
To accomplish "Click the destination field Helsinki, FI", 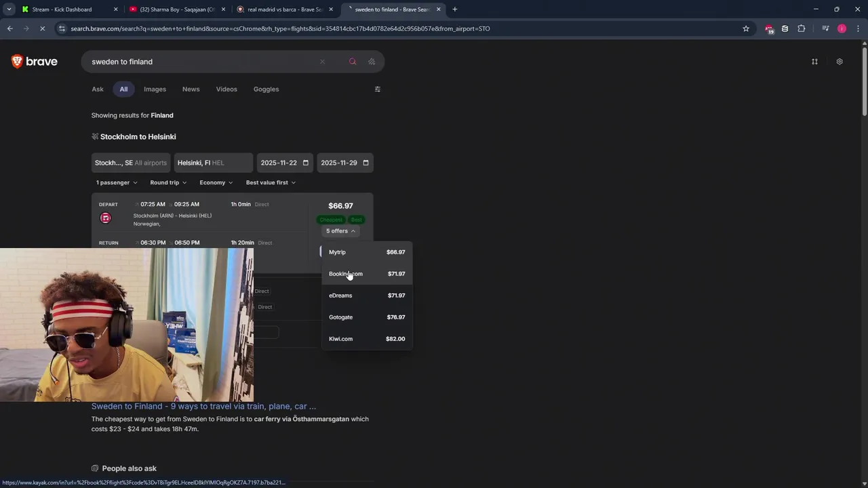I will 213,163.
